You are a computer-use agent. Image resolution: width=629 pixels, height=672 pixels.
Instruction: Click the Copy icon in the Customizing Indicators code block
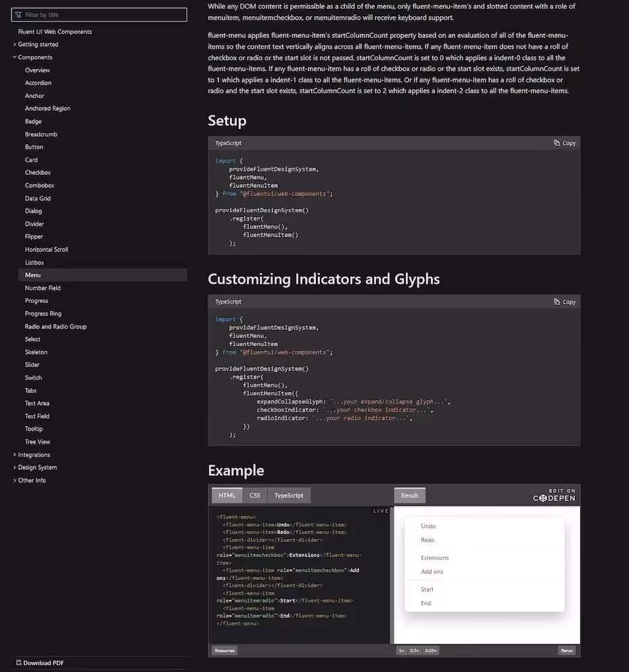tap(556, 302)
